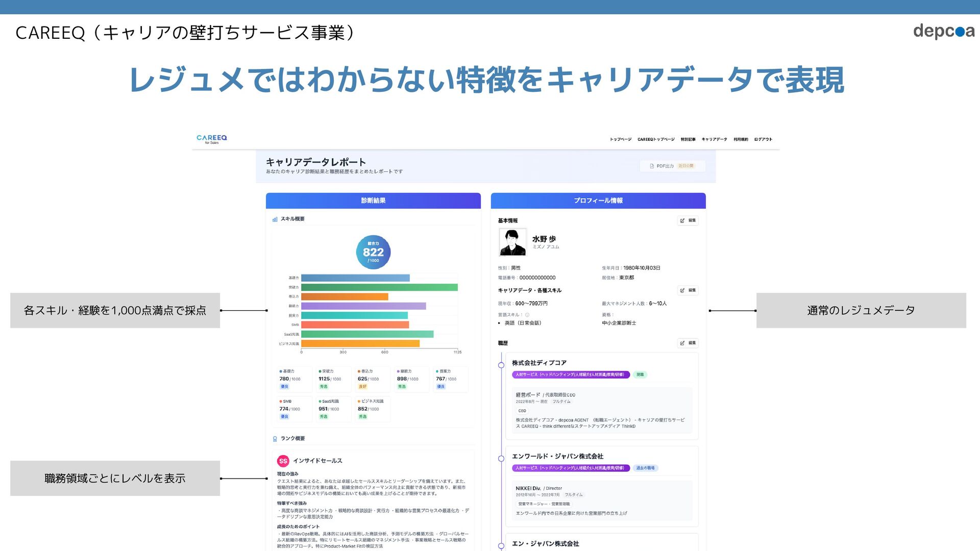This screenshot has width=980, height=551.
Task: Click the 営業マネージャー・営業管理職 chip
Action: pos(544,504)
